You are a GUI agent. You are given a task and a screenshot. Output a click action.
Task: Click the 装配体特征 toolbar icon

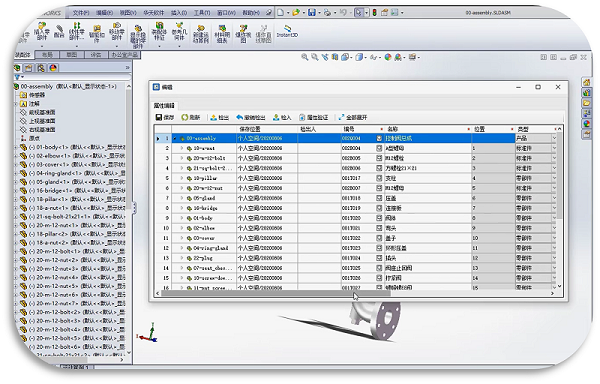coord(159,32)
